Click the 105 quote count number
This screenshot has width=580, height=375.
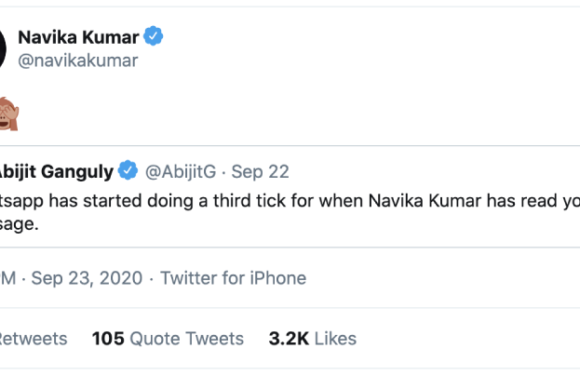(108, 339)
